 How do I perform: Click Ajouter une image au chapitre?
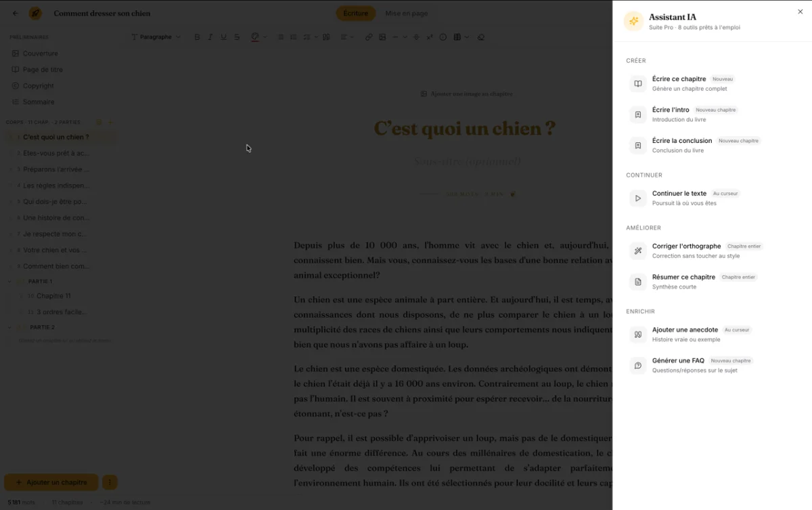pyautogui.click(x=466, y=94)
